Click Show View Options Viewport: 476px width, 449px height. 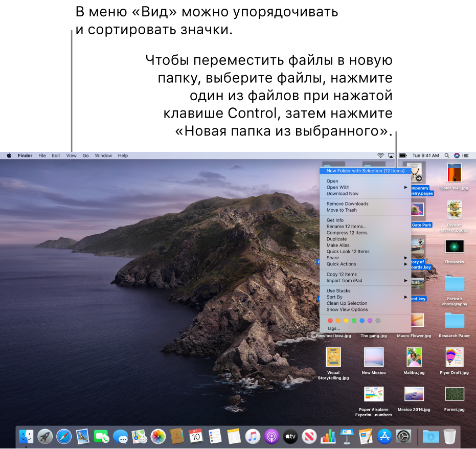(x=365, y=310)
